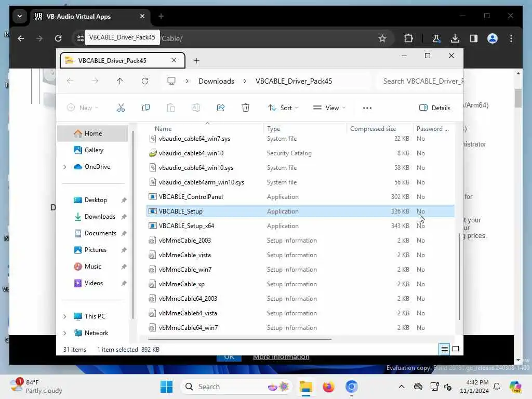Expand the Network tree node

click(65, 333)
